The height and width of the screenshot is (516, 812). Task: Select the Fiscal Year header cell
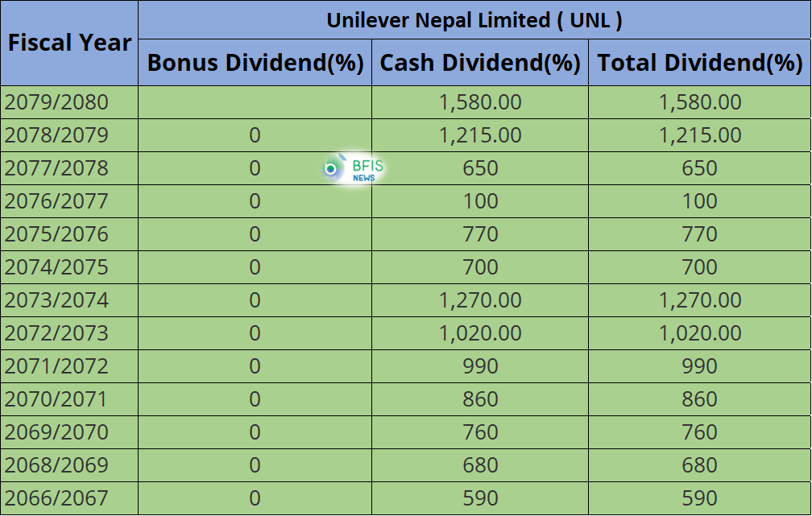coord(69,43)
